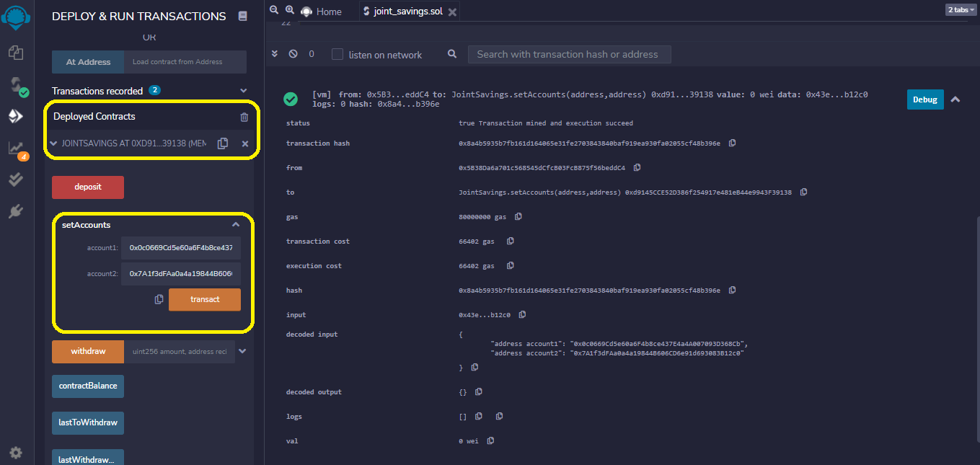
Task: Open the settings gear in sidebar
Action: 16,453
